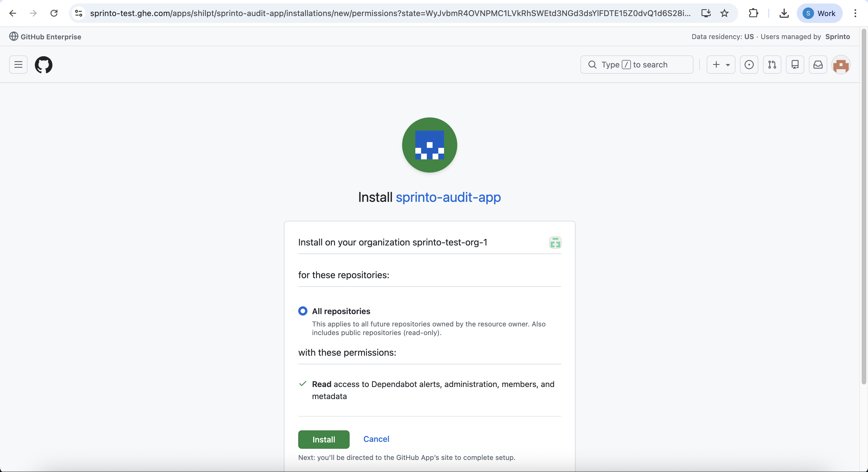Click the GitHub Octocat logo

(x=43, y=65)
